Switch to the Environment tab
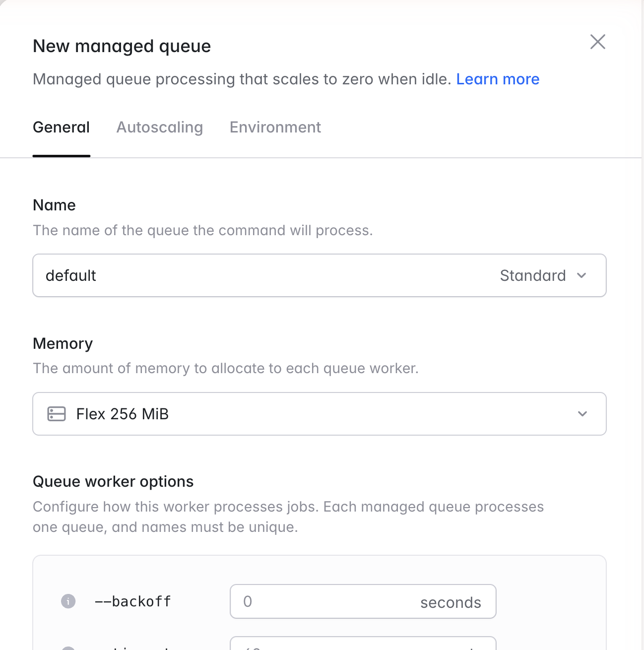Image resolution: width=644 pixels, height=650 pixels. tap(275, 128)
